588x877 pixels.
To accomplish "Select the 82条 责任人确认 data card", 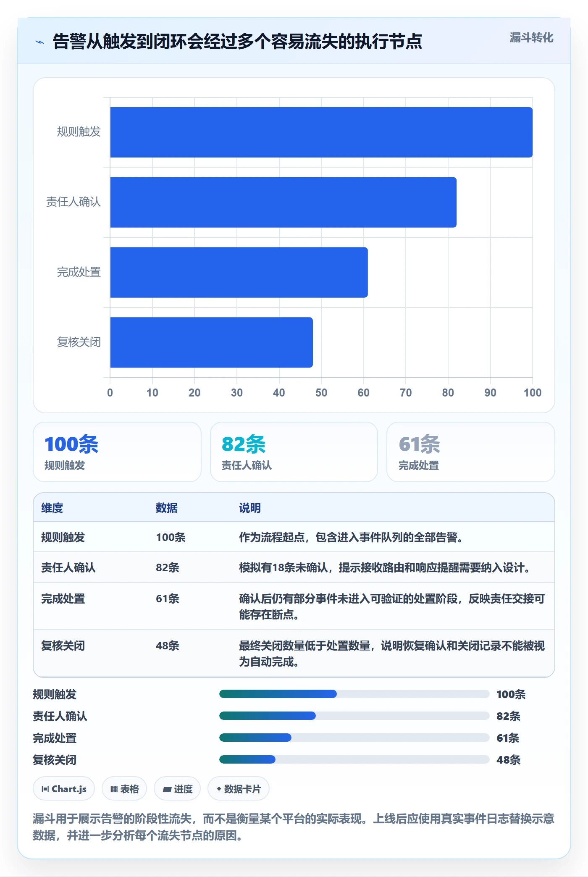I will click(294, 452).
